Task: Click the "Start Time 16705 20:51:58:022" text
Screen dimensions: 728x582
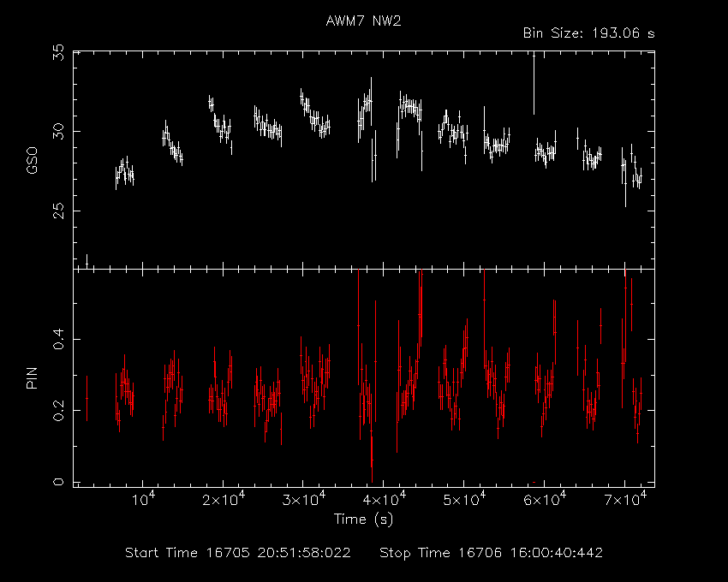Action: pos(238,553)
